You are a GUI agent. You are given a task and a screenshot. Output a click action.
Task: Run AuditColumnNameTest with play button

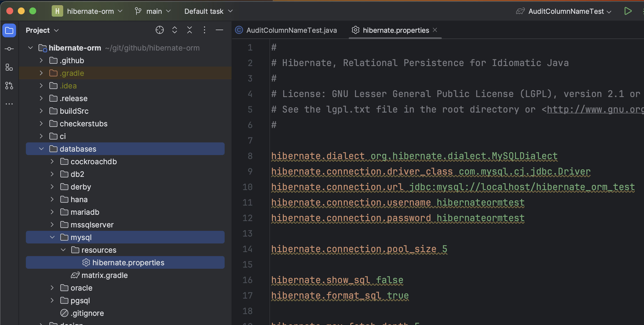coord(628,11)
